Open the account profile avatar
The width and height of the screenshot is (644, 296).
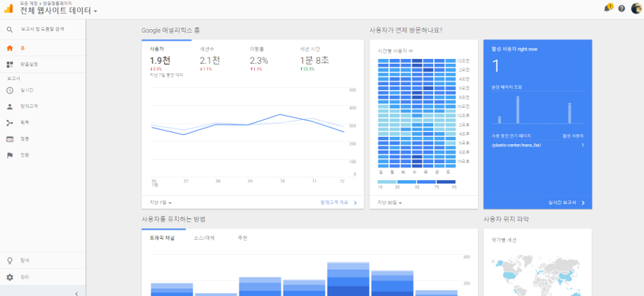pyautogui.click(x=635, y=9)
